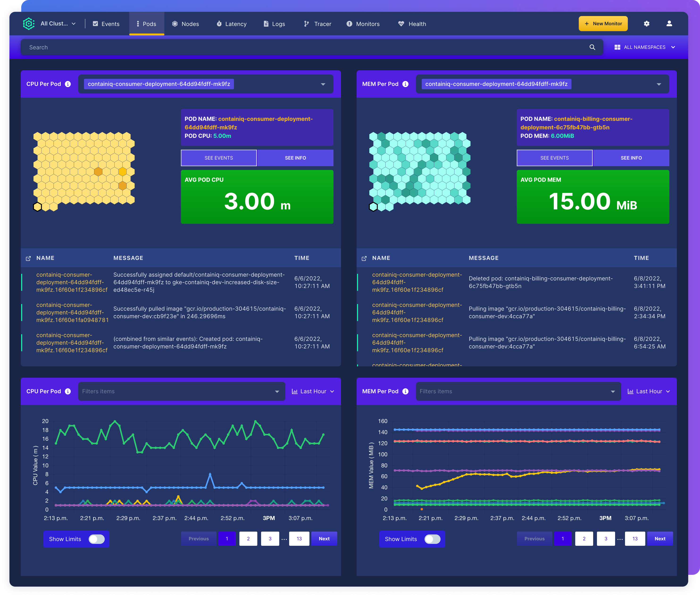Click the dark orange hexagon in the CPU heatmap
700x597 pixels.
[x=98, y=172]
